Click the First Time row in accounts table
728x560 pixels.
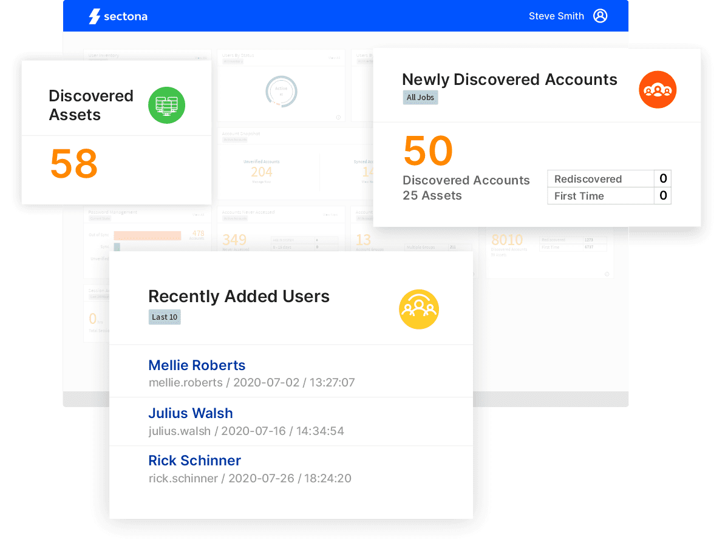coord(600,196)
